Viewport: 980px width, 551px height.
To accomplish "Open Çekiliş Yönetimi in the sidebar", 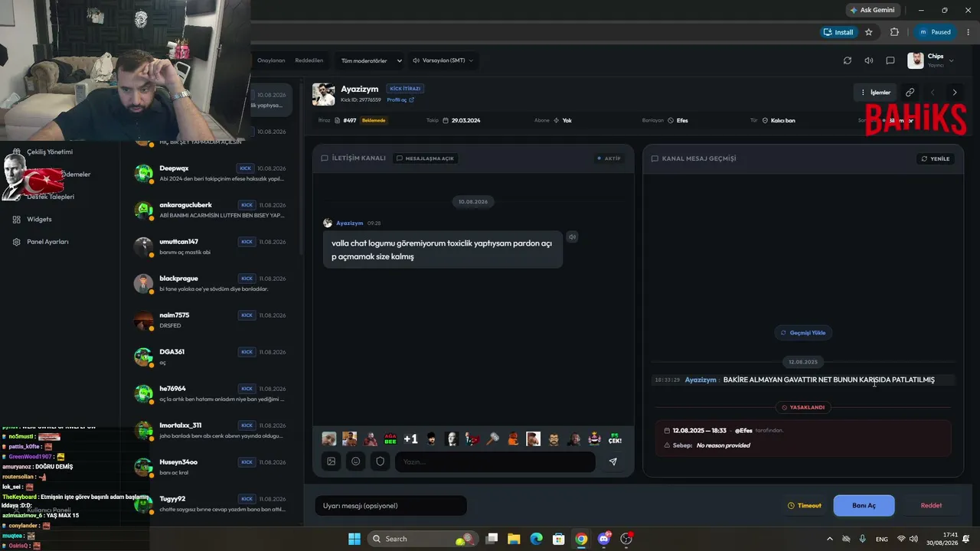I will tap(50, 152).
